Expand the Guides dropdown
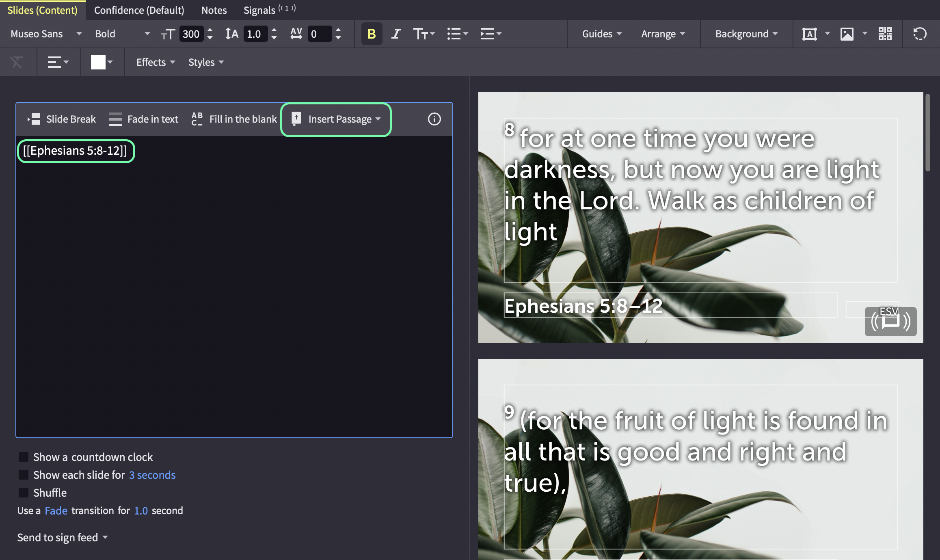 point(602,34)
